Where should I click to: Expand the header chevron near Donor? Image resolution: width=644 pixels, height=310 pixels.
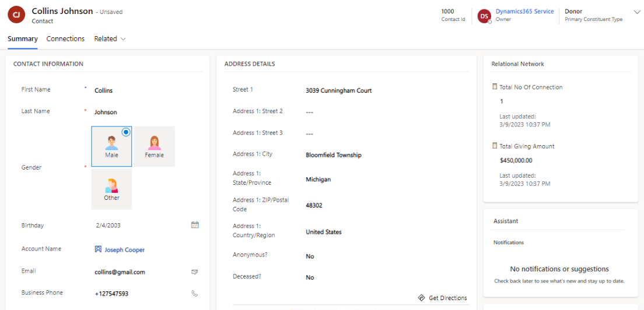[x=636, y=12]
